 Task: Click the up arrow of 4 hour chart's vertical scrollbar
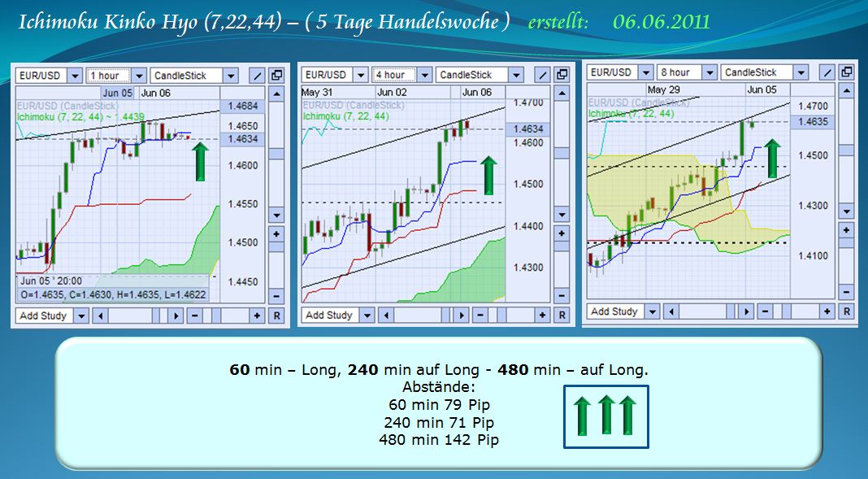tap(562, 93)
